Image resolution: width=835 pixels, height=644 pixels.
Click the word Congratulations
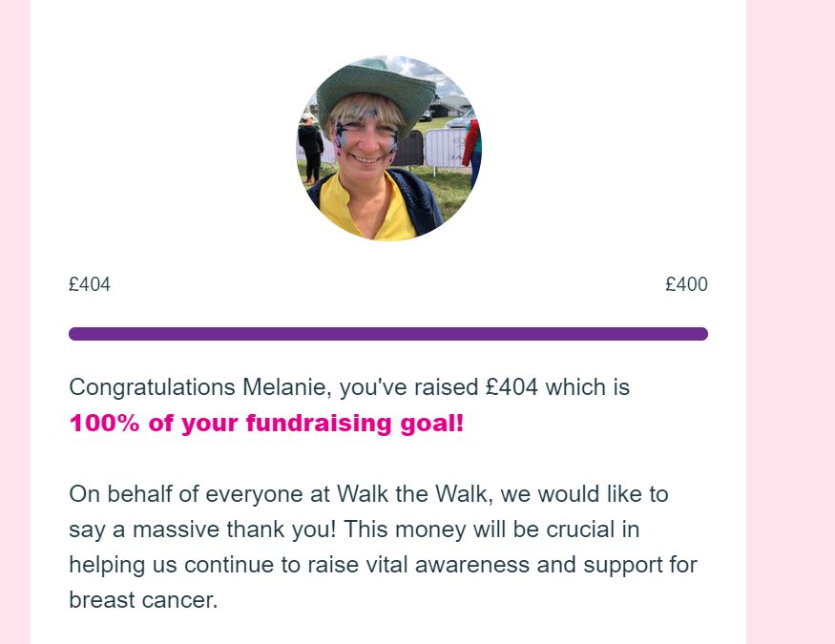153,388
